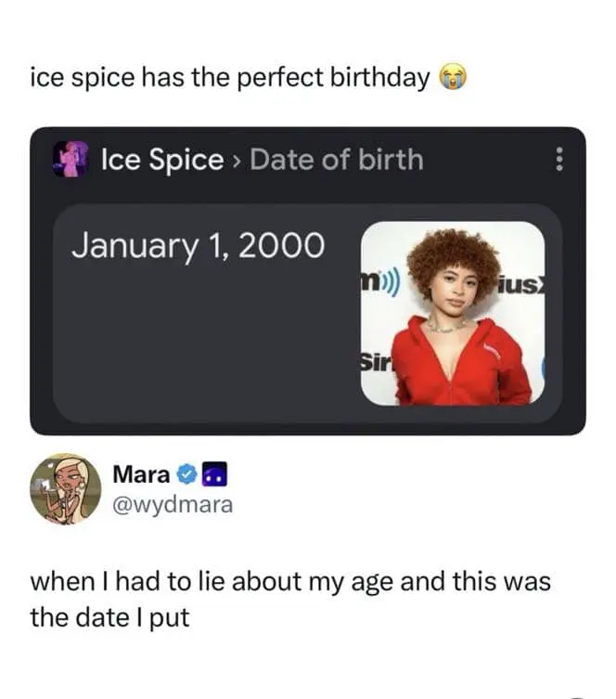Open the "Ice Spice" breadcrumb link
This screenshot has width=616, height=699.
(x=162, y=160)
